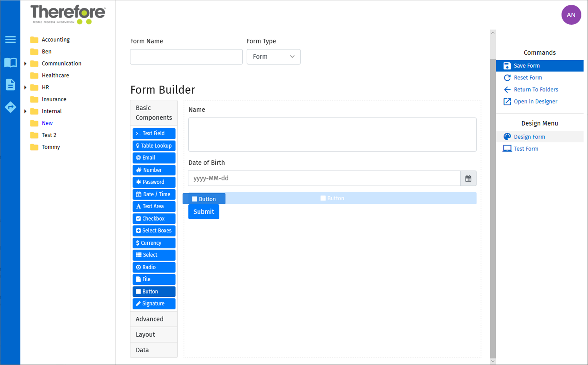Click the workflow arrow icon in sidebar

[10, 107]
